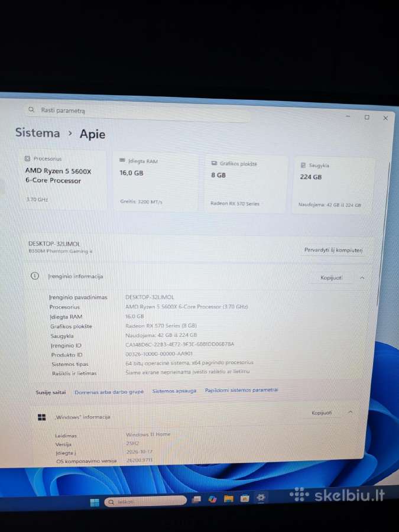This screenshot has width=399, height=532.
Task: Click processor value "AMD Ryzen 5 5600X 6-Core Processor (3.70 GHz)"
Action: [187, 306]
